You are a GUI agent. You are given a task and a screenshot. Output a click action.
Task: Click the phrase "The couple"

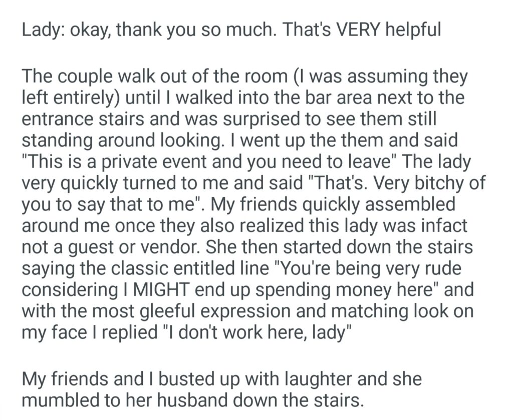[x=59, y=77]
